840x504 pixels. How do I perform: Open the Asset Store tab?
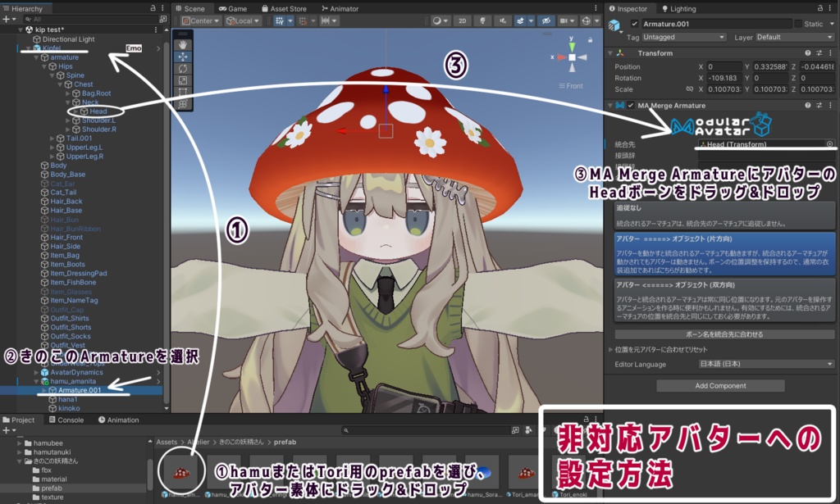[284, 8]
